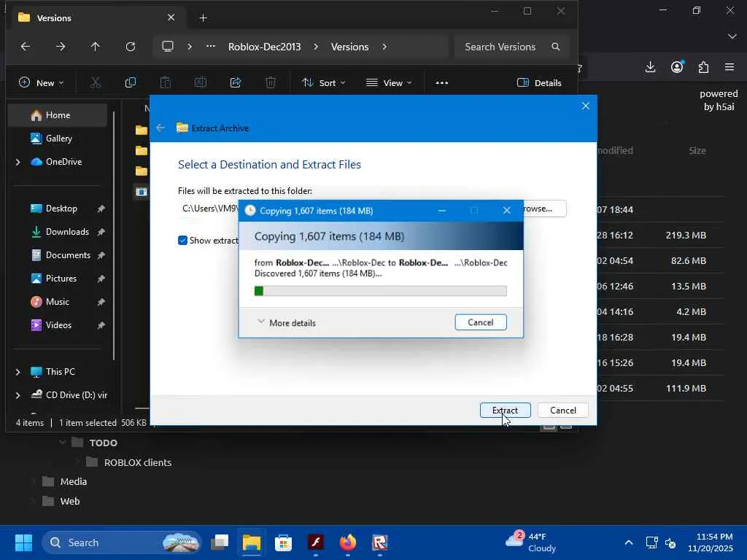Image resolution: width=747 pixels, height=560 pixels.
Task: Open the See more ellipsis menu
Action: coord(441,83)
